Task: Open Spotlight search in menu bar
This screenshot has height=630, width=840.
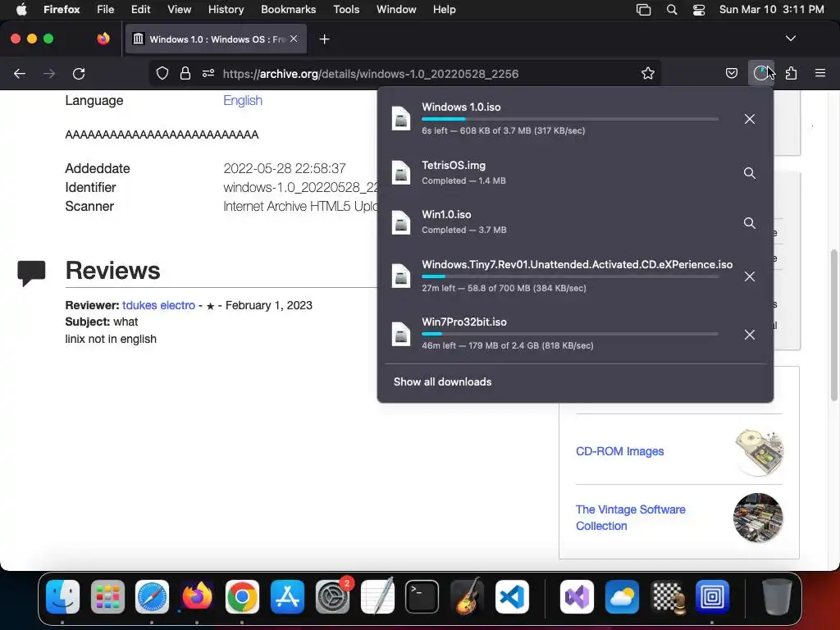Action: point(672,10)
